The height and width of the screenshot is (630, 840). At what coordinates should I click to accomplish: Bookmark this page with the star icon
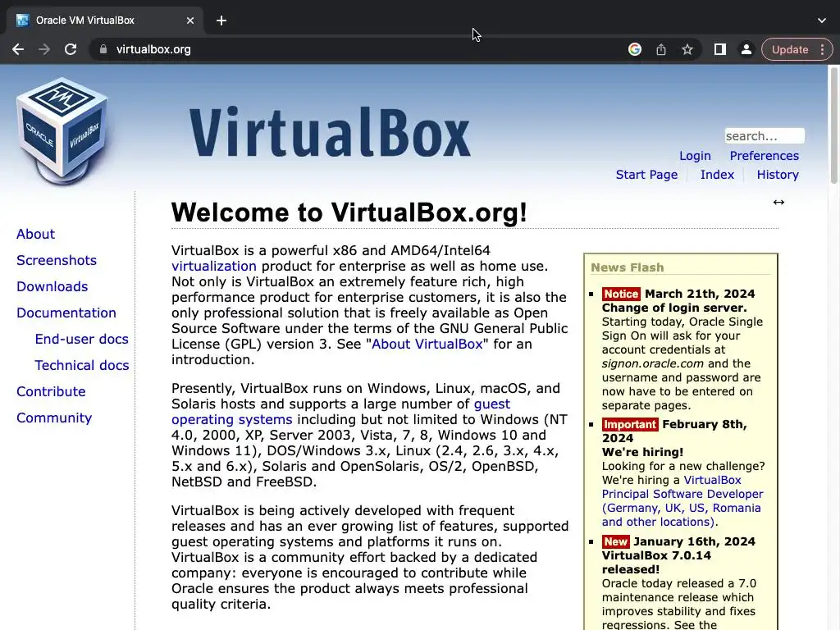click(687, 49)
